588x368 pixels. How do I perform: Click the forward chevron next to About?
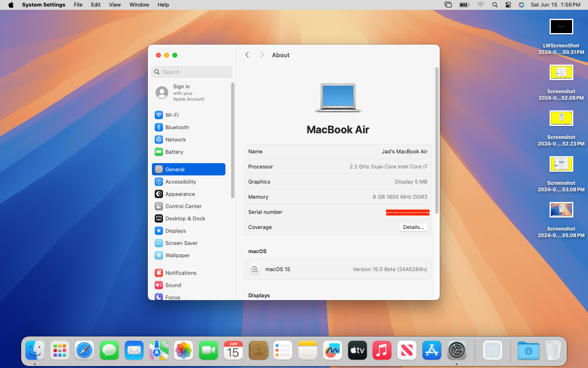pyautogui.click(x=262, y=55)
